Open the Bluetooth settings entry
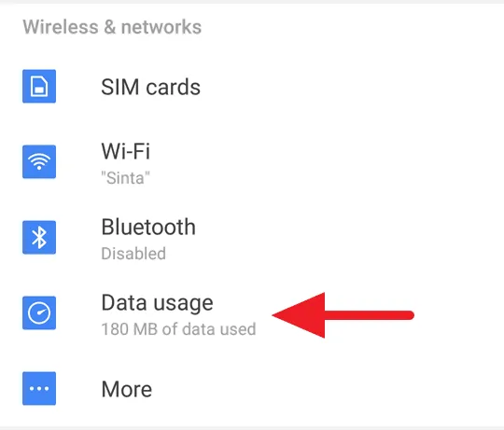 [252, 238]
